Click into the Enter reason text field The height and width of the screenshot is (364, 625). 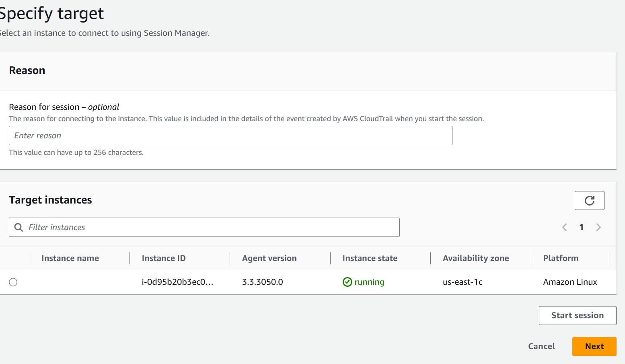coord(230,136)
